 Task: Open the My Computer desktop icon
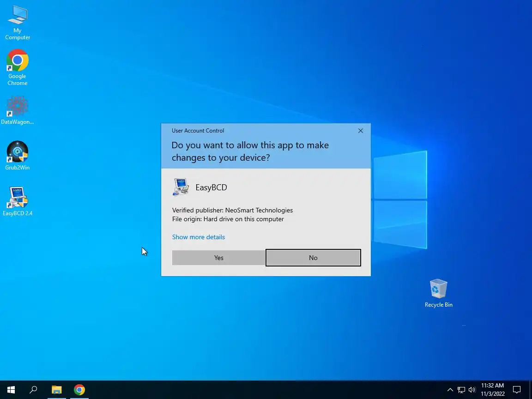(17, 23)
